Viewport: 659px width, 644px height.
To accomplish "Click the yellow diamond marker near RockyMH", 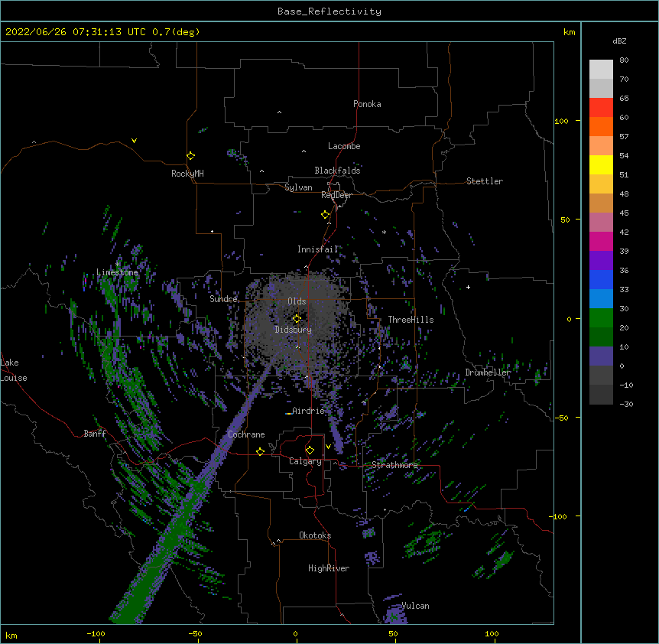I will (x=191, y=156).
